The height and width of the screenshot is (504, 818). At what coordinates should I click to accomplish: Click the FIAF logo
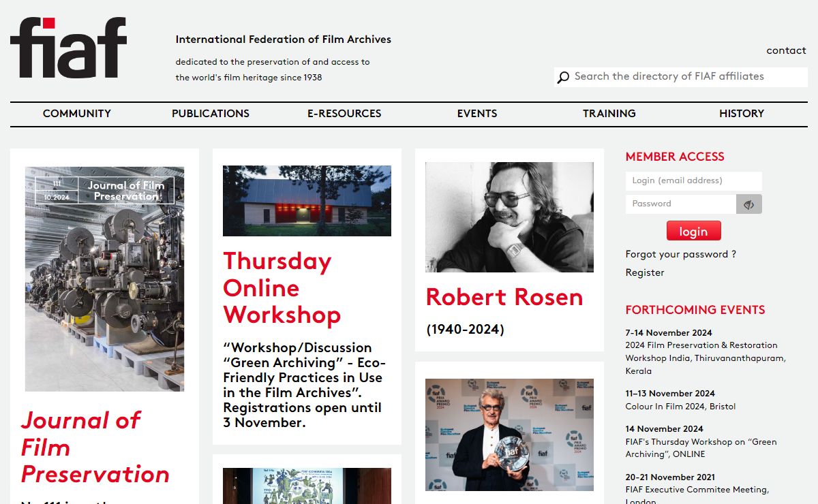coord(68,48)
